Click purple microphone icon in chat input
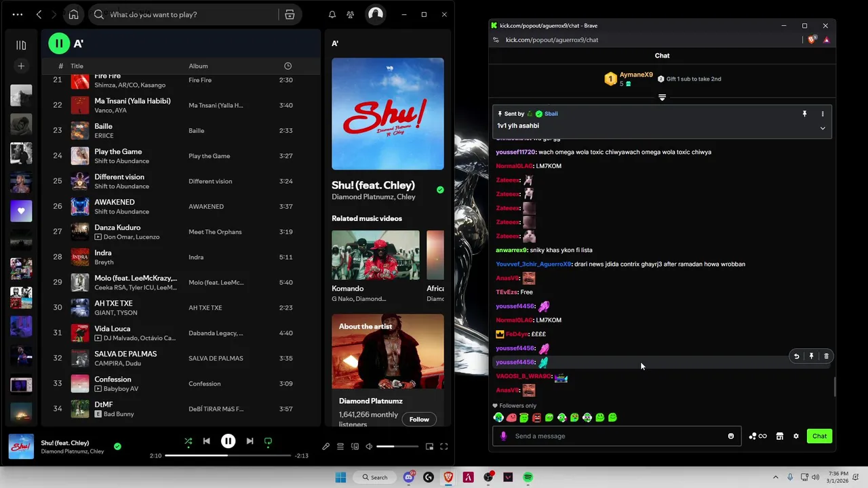Image resolution: width=868 pixels, height=488 pixels. 503,436
